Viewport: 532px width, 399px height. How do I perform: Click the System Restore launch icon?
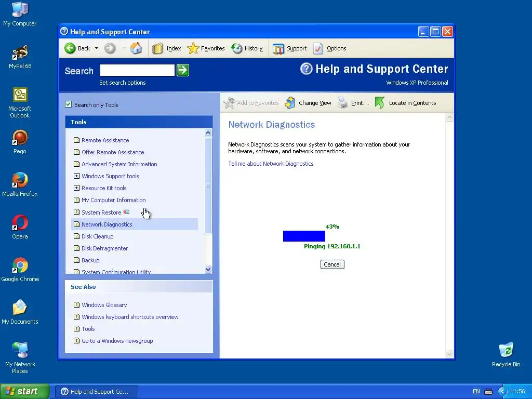(126, 212)
